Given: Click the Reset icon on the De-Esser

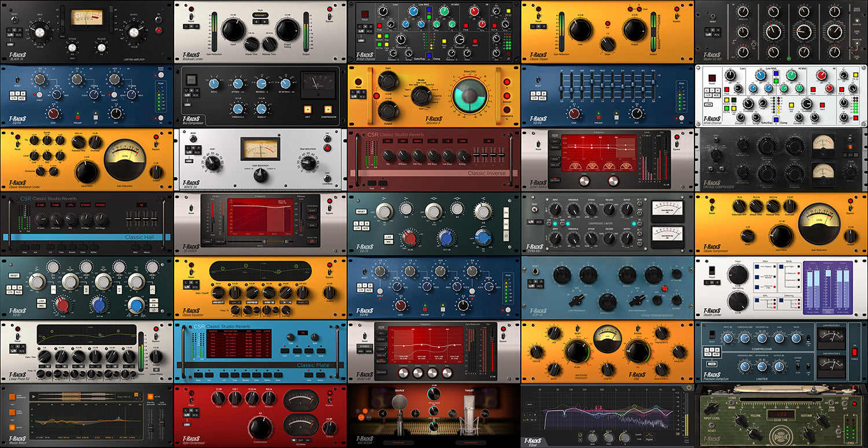Looking at the screenshot, I should click(x=191, y=208).
